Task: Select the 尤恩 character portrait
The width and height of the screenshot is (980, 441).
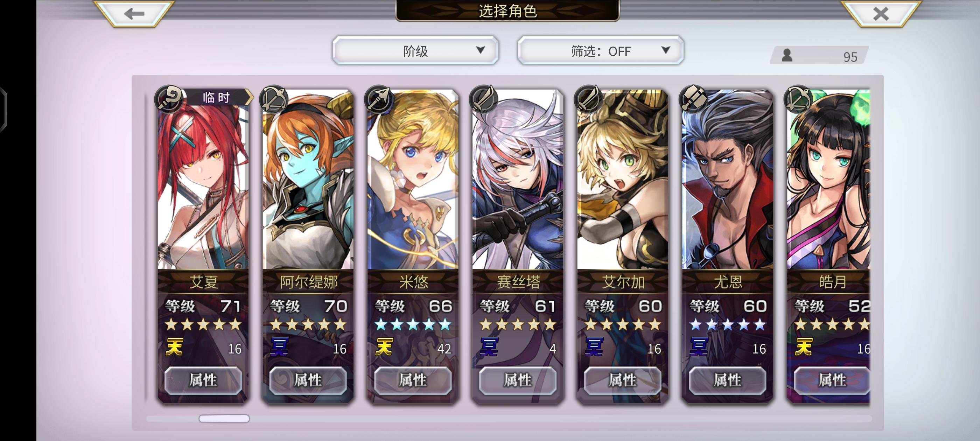Action: (x=727, y=180)
